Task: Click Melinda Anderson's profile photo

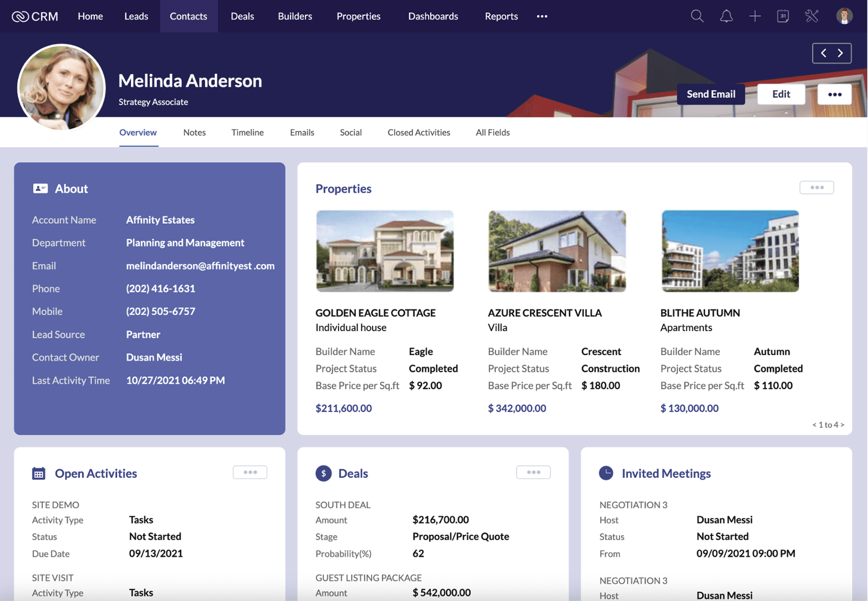Action: coord(61,87)
